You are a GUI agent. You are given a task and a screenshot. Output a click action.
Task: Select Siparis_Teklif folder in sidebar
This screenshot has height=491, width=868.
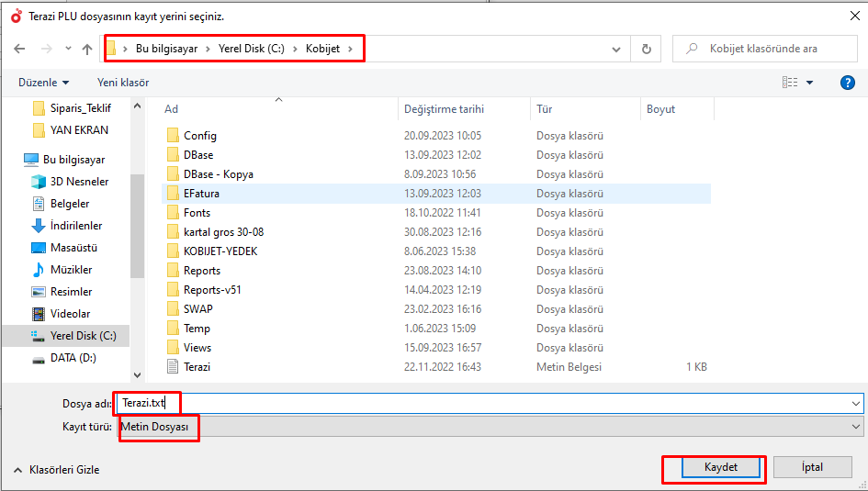pos(72,107)
